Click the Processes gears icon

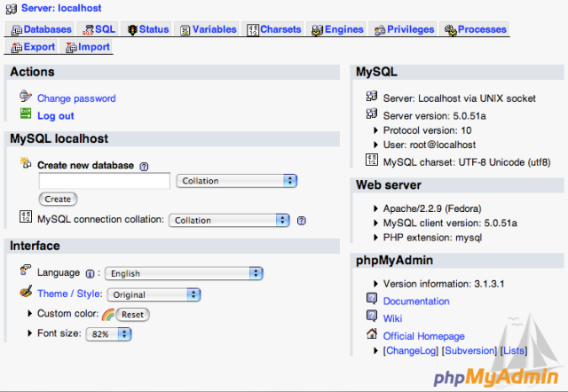pyautogui.click(x=451, y=30)
